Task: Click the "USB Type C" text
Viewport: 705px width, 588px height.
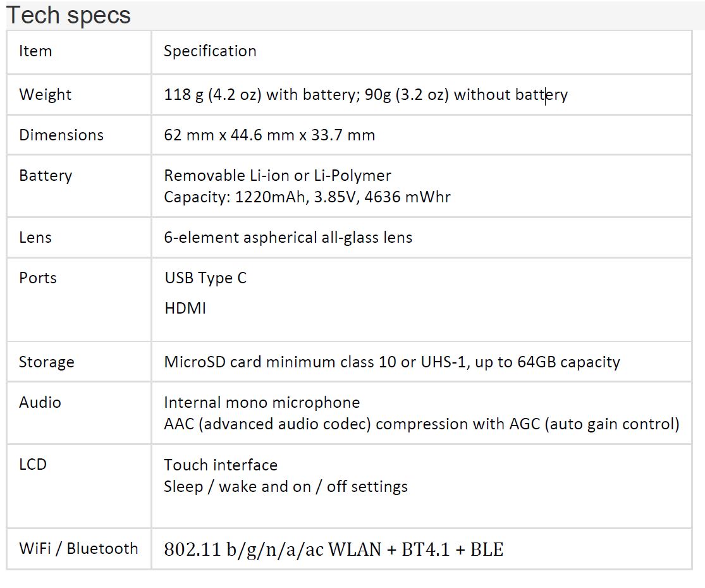Action: [x=205, y=278]
